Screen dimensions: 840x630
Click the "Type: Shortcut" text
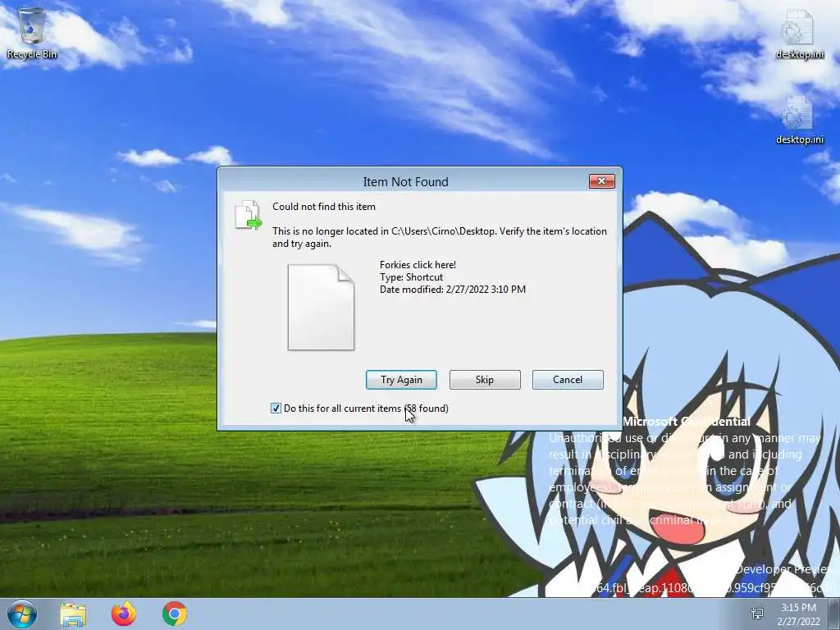(x=412, y=277)
